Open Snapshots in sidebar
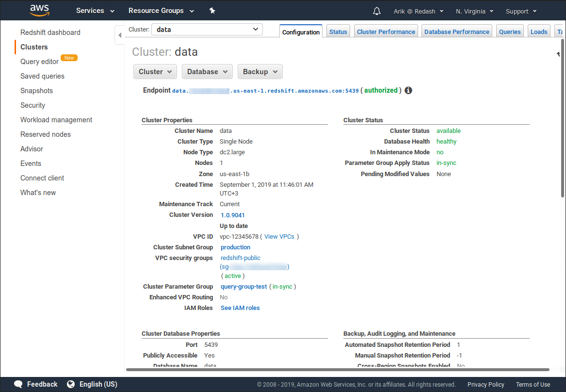Image resolution: width=566 pixels, height=392 pixels. (36, 91)
